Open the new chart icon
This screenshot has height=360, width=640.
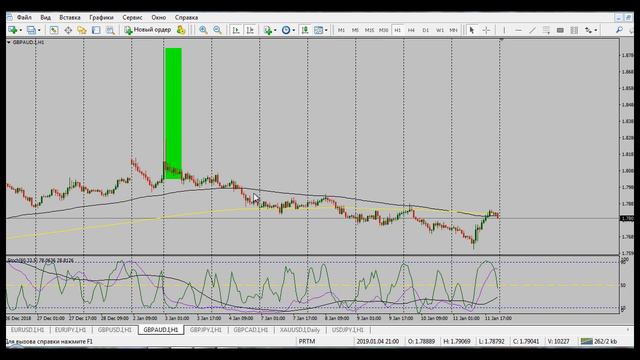12,30
